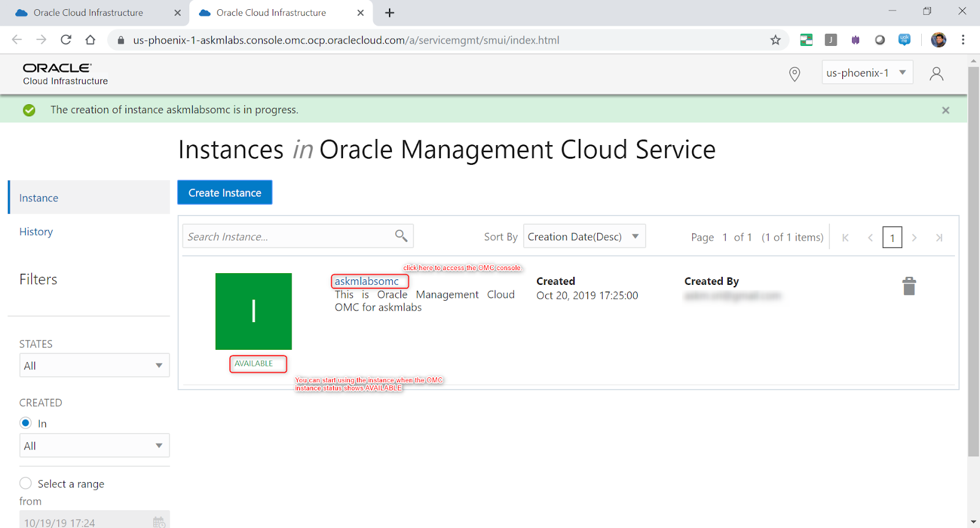
Task: Click current page number 1 box
Action: (x=892, y=238)
